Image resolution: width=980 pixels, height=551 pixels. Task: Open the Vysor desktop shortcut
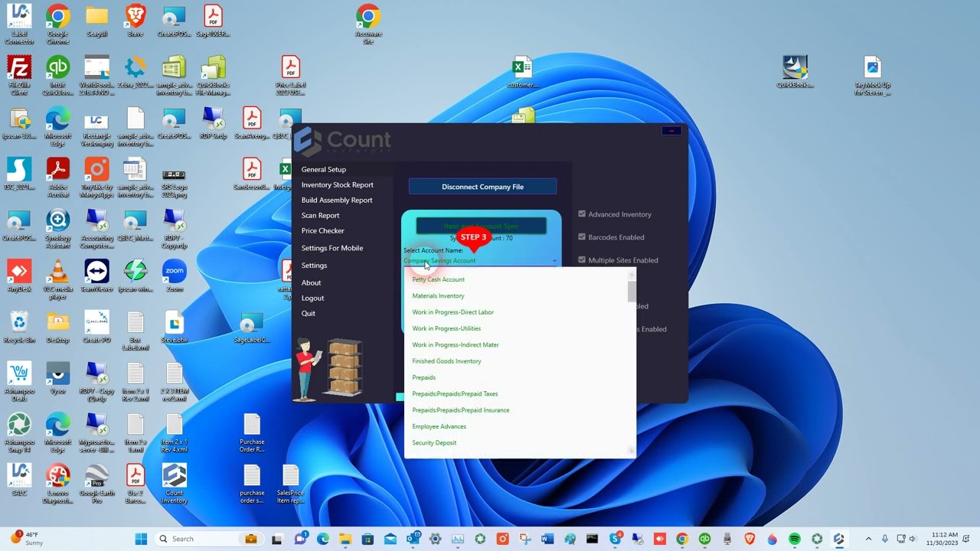pyautogui.click(x=58, y=378)
